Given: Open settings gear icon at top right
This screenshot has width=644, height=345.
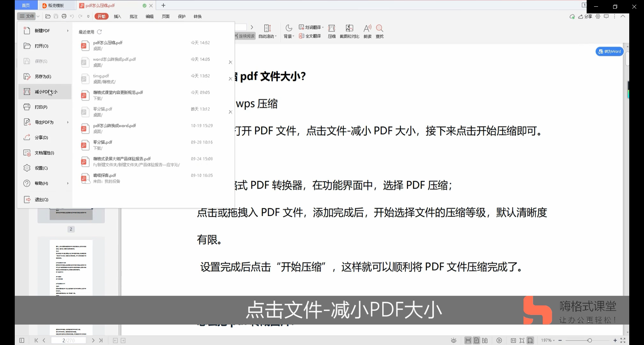Looking at the screenshot, I should click(598, 16).
